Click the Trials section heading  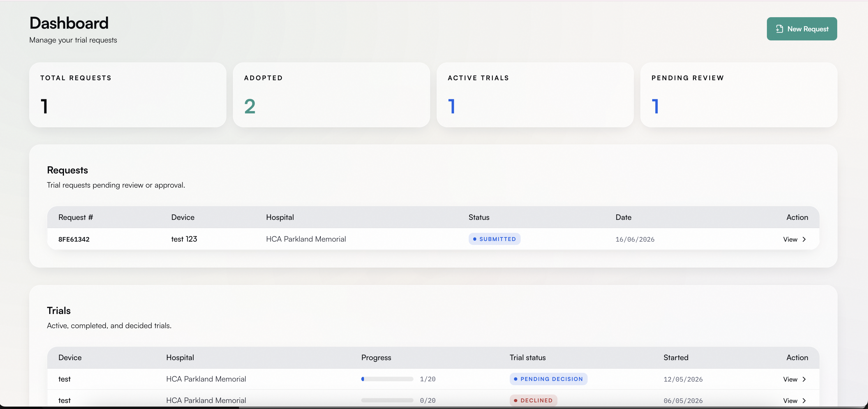[x=59, y=310]
